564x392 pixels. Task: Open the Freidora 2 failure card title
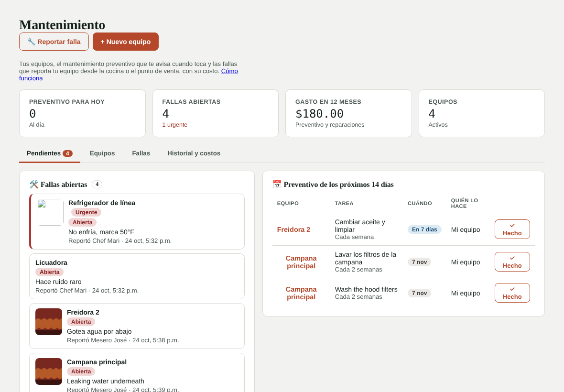pyautogui.click(x=83, y=312)
